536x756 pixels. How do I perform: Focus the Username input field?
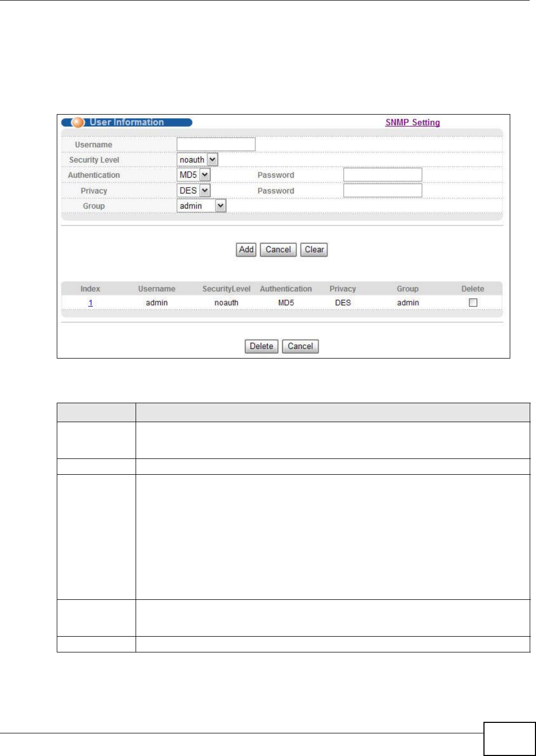(x=216, y=145)
